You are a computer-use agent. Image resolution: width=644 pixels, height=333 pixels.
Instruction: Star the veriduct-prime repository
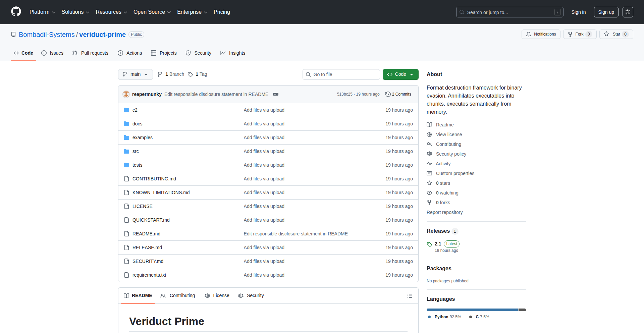(x=612, y=34)
